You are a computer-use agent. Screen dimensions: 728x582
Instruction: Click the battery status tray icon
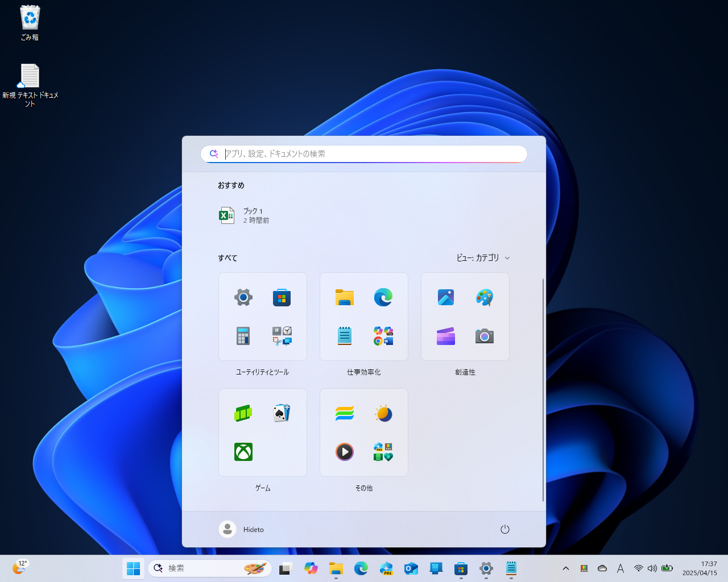tap(667, 568)
